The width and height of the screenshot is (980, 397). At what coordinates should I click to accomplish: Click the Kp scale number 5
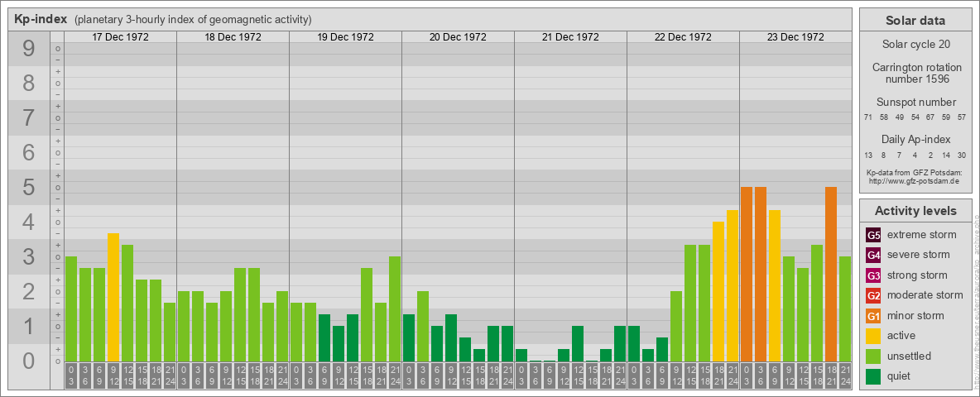pyautogui.click(x=29, y=187)
